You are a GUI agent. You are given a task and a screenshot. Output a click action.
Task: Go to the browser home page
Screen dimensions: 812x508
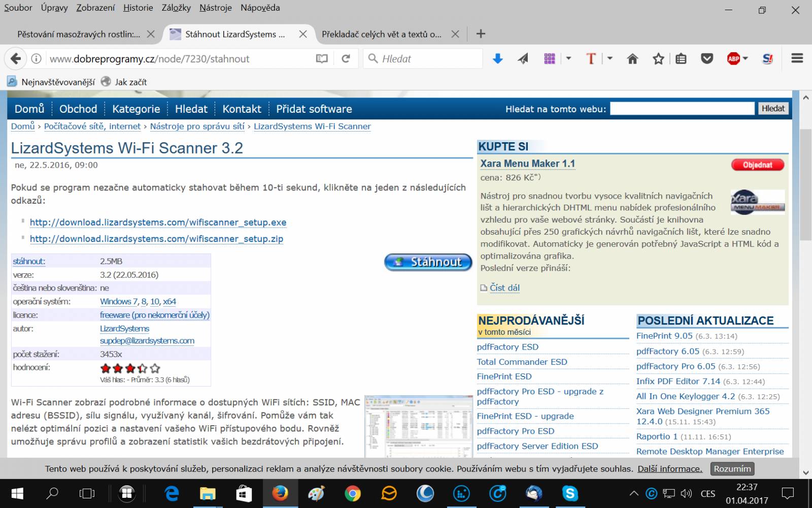point(632,58)
